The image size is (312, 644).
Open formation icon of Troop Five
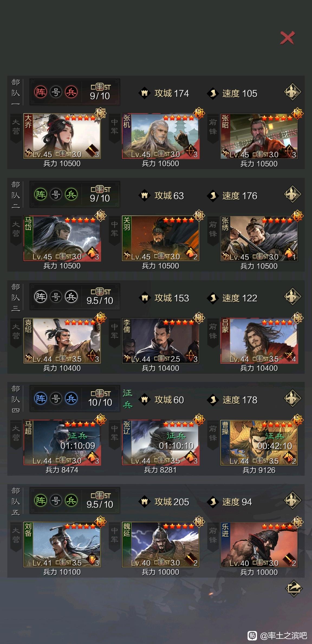point(292,500)
